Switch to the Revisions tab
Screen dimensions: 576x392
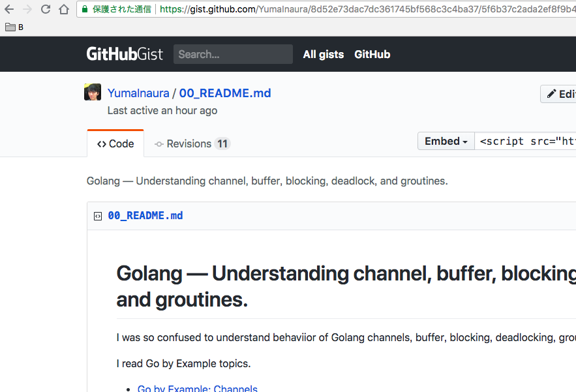192,143
